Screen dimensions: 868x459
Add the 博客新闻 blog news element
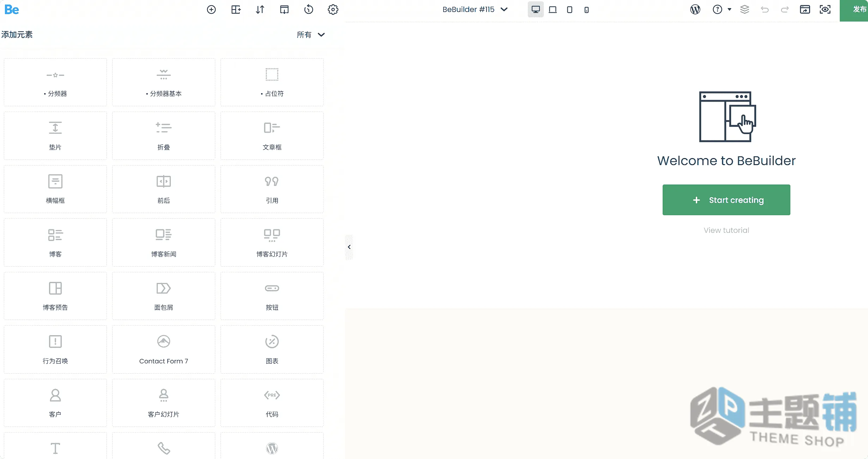pyautogui.click(x=164, y=243)
